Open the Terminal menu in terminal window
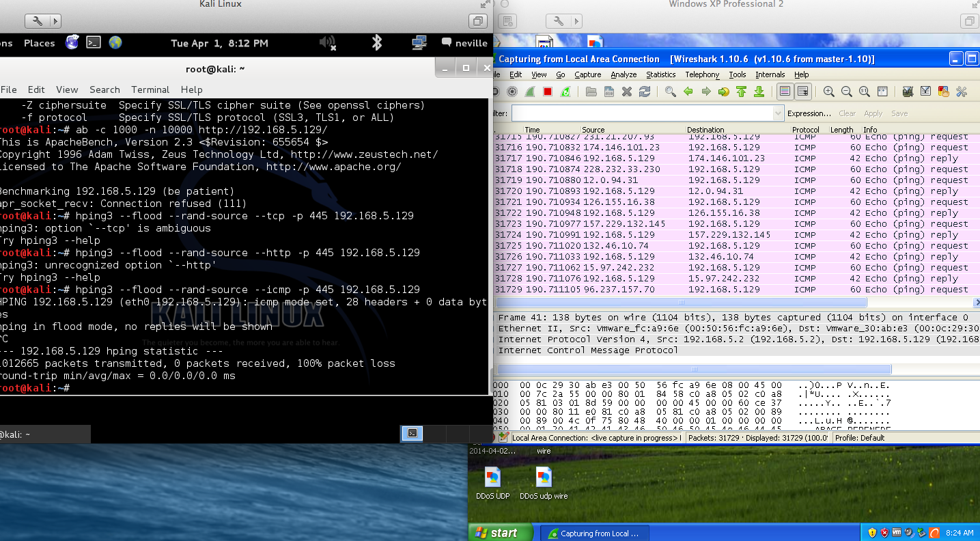Image resolution: width=980 pixels, height=541 pixels. (x=150, y=89)
